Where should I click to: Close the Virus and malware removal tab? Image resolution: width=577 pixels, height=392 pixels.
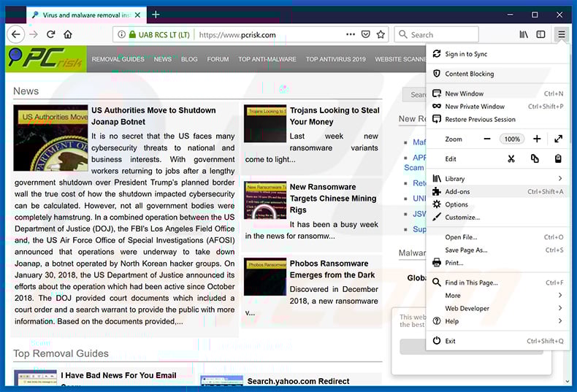point(137,15)
